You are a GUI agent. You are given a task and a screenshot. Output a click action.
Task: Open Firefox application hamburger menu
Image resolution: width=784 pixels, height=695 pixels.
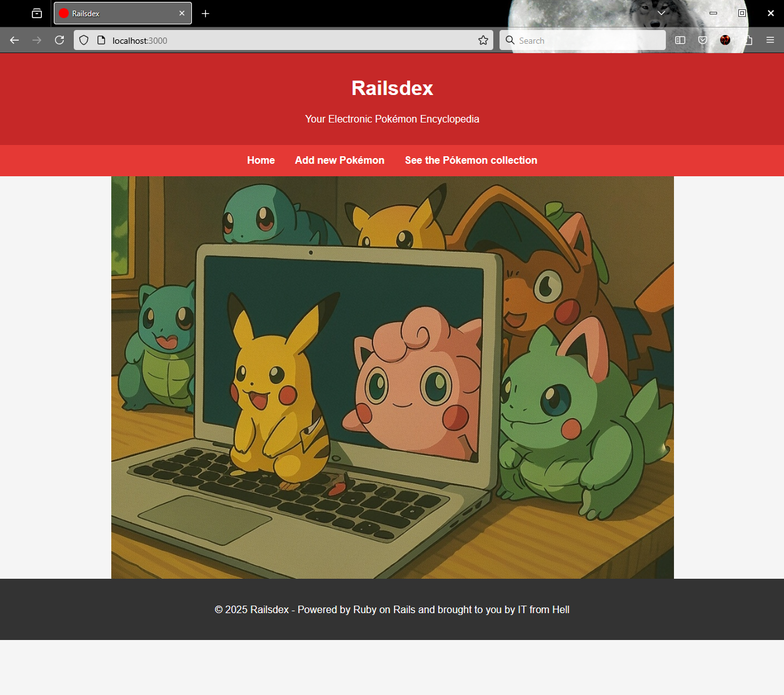770,40
